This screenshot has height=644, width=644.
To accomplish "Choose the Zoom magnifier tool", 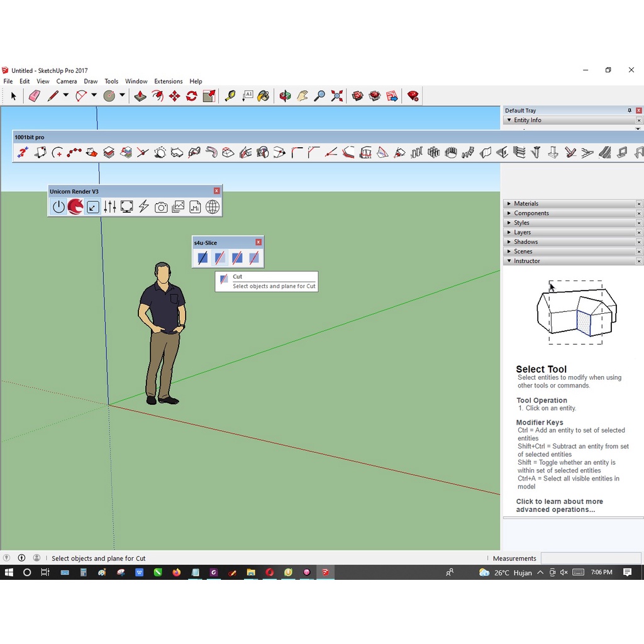I will 319,96.
